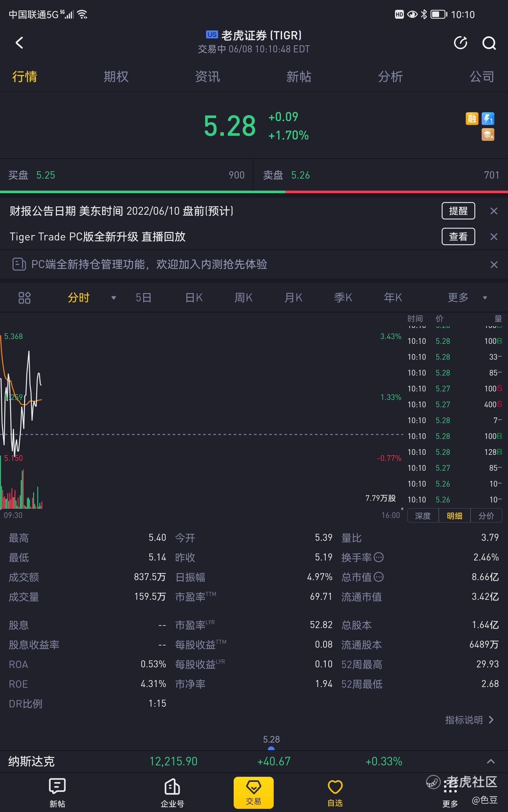This screenshot has width=508, height=812.
Task: Tap the orange 融 margin badge
Action: point(472,118)
